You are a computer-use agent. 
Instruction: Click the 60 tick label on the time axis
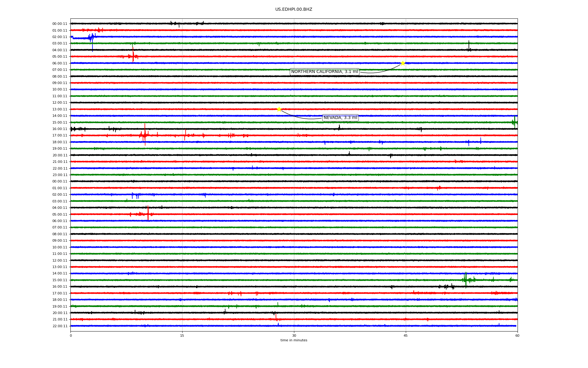click(517, 335)
